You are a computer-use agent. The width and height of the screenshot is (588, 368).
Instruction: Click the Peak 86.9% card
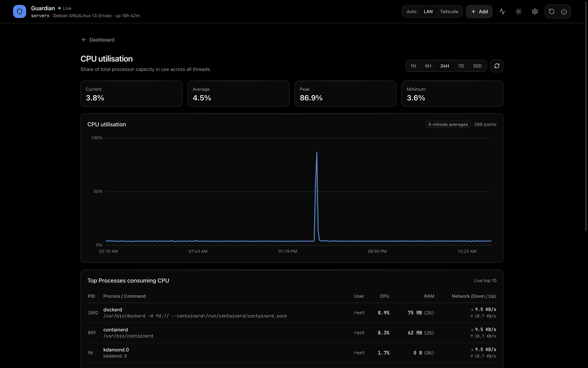345,94
